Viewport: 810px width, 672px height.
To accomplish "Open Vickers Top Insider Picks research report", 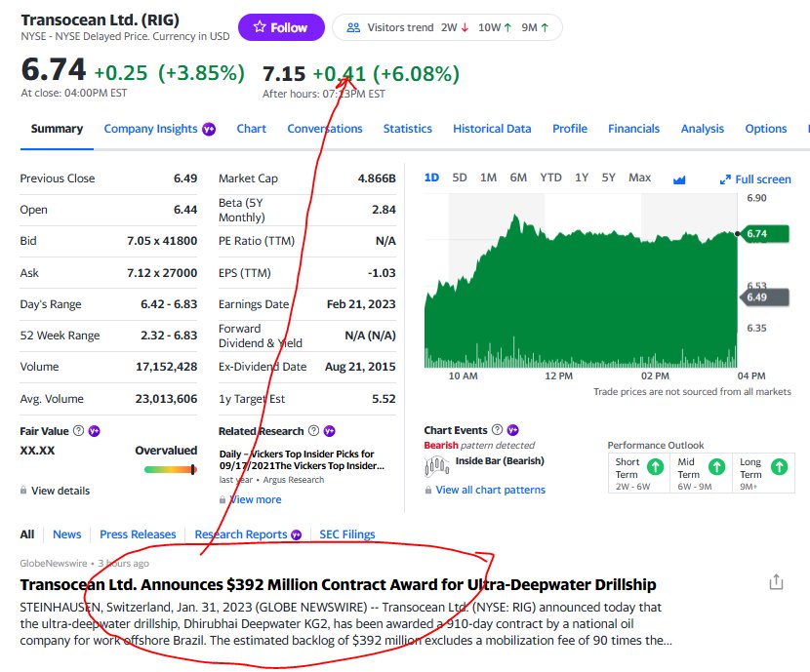I will (x=302, y=460).
